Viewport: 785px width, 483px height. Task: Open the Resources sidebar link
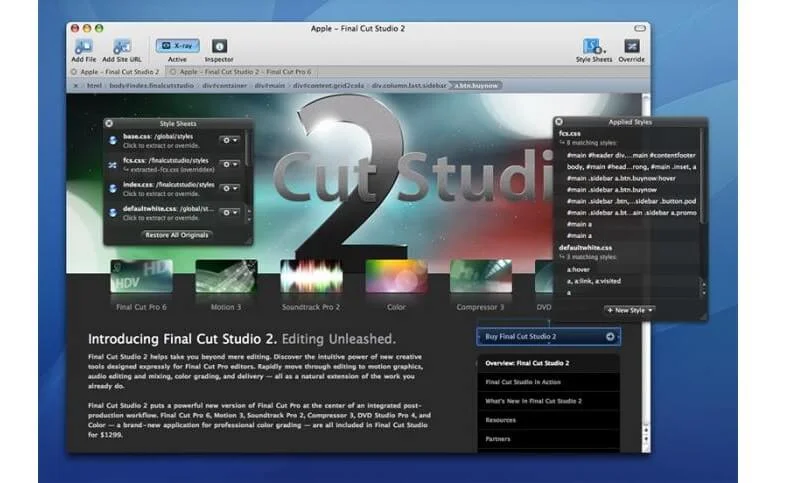548,420
